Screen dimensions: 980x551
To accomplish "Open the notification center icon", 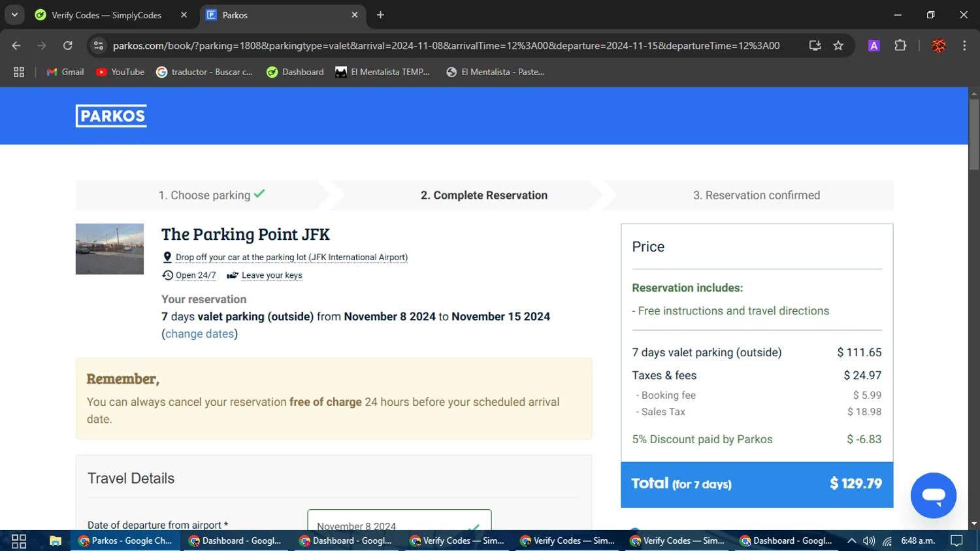I will tap(957, 541).
